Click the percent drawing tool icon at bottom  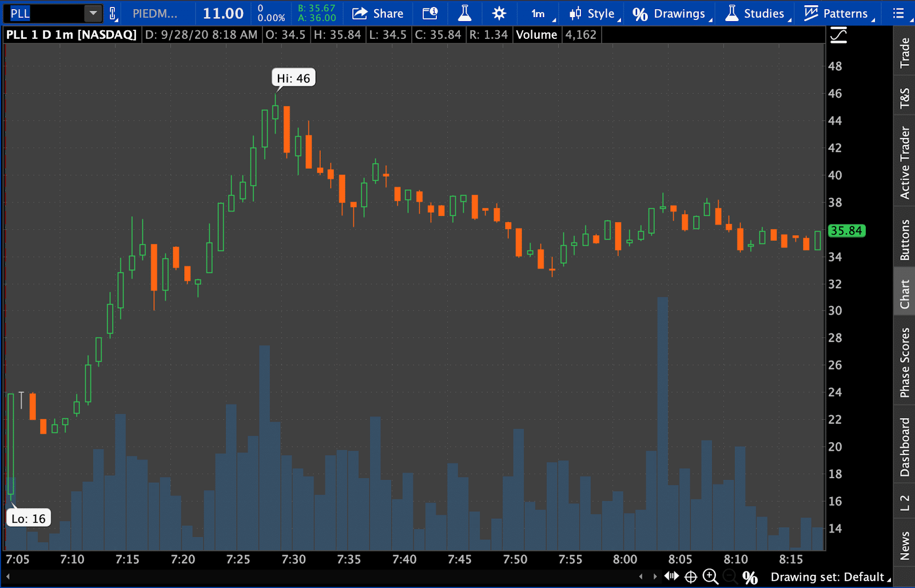click(x=750, y=578)
